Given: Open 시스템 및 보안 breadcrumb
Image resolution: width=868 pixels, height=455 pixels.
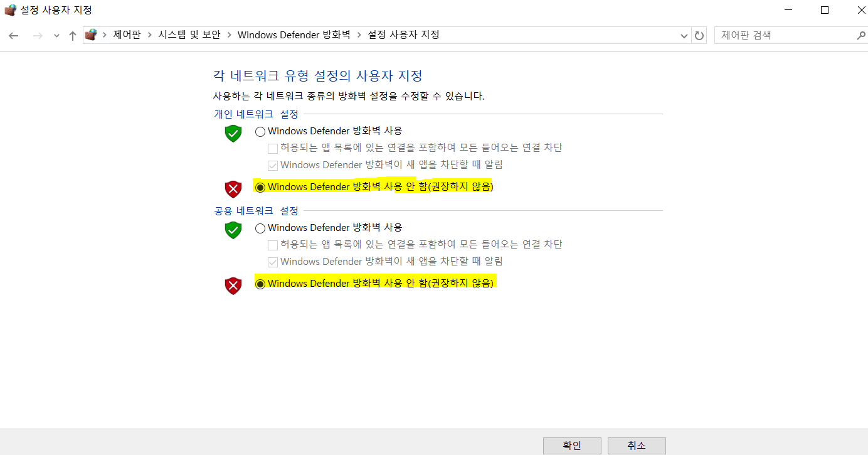Looking at the screenshot, I should 189,35.
